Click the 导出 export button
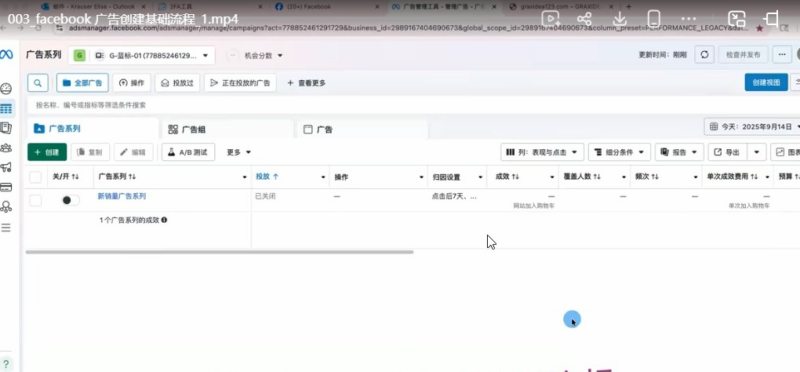The height and width of the screenshot is (372, 800). [x=728, y=152]
